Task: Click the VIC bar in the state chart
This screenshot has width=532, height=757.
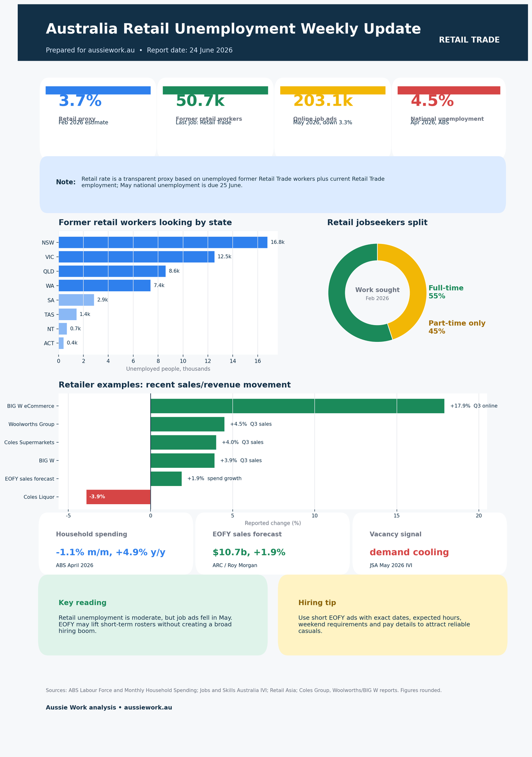Action: [x=137, y=257]
